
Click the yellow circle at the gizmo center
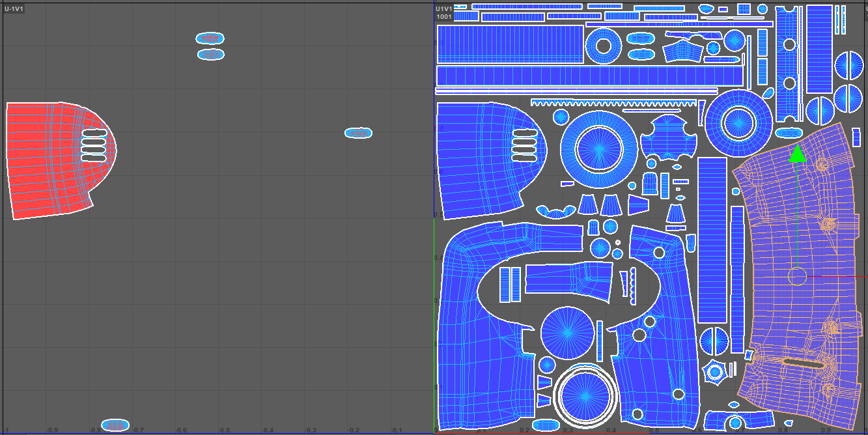pos(797,277)
